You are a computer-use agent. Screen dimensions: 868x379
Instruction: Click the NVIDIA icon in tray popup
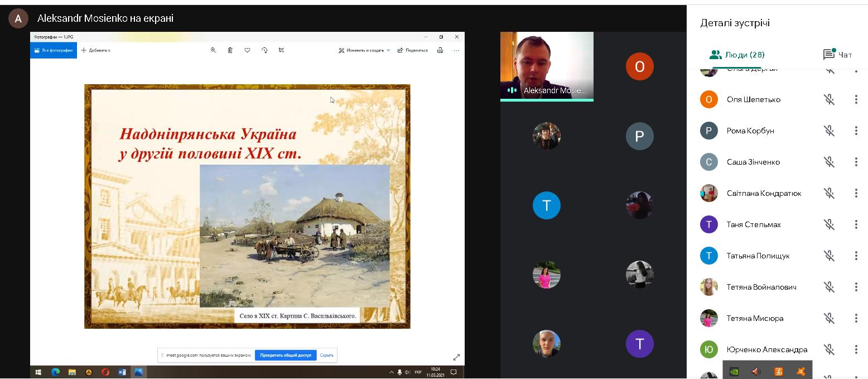734,371
